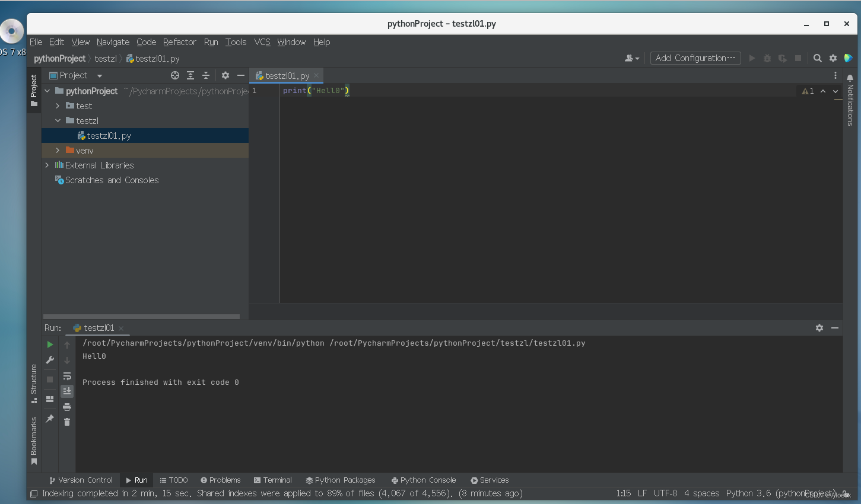Select testzl01.py in project tree
This screenshot has width=861, height=504.
(x=145, y=136)
